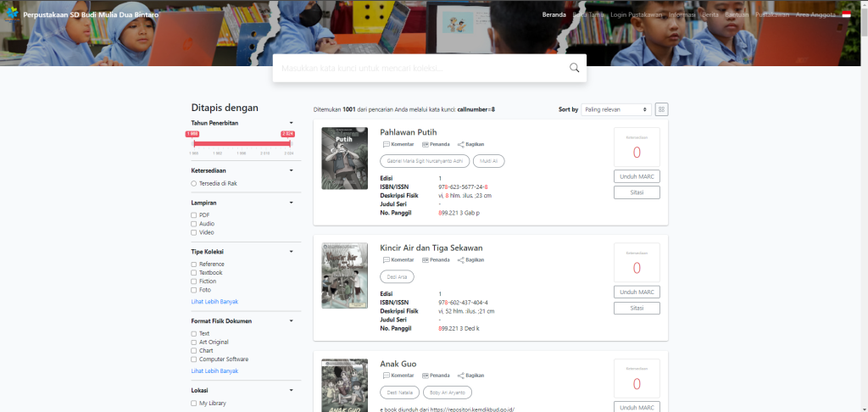Collapse Tipe Koleksi filter section
Viewport: 868px width, 412px height.
click(x=292, y=252)
